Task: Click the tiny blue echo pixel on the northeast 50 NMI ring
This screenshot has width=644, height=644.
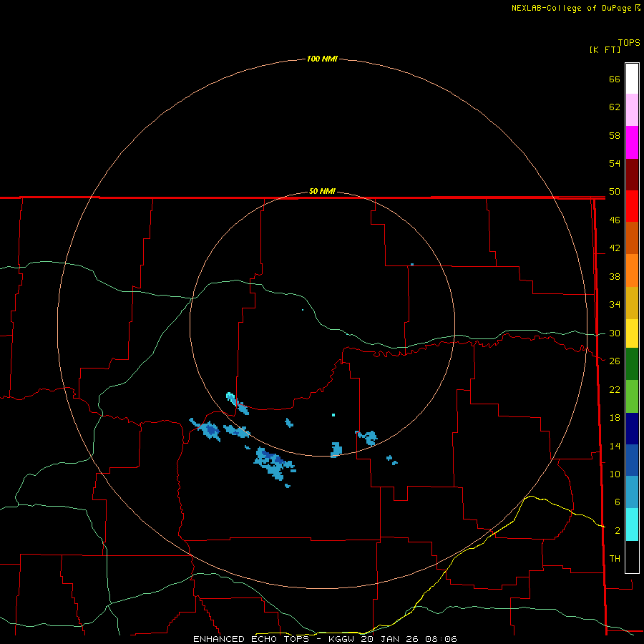Action: (x=412, y=265)
